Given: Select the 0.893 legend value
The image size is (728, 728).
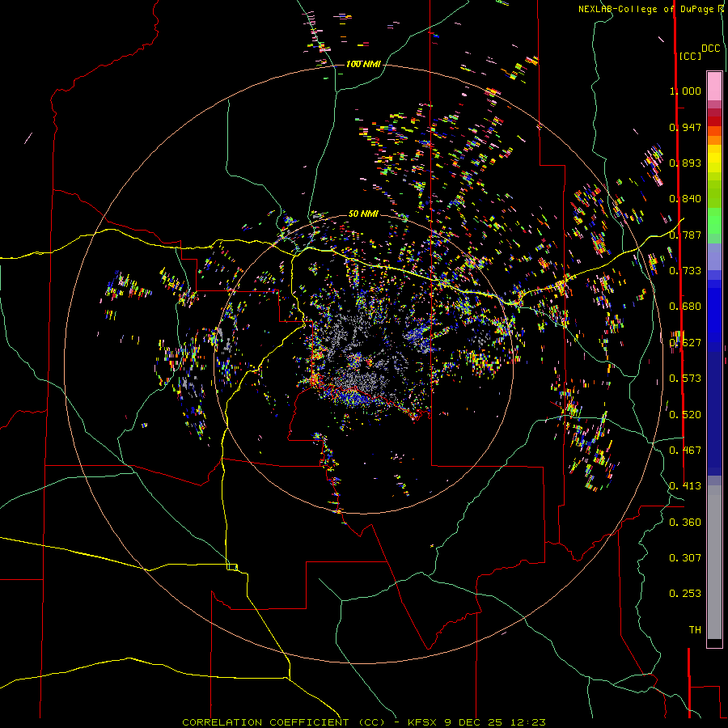Looking at the screenshot, I should click(685, 163).
